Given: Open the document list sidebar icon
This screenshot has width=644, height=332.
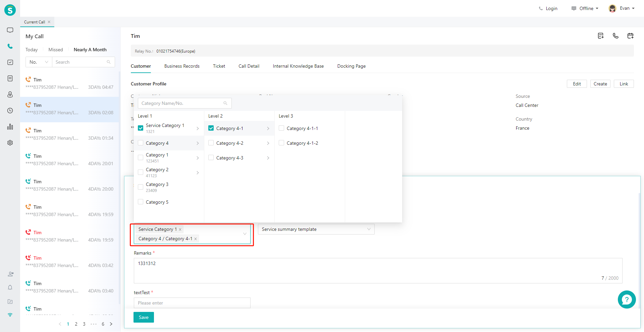Looking at the screenshot, I should tap(10, 78).
